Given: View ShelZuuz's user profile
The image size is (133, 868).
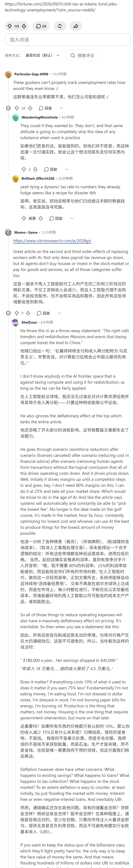Looking at the screenshot, I should [29, 322].
